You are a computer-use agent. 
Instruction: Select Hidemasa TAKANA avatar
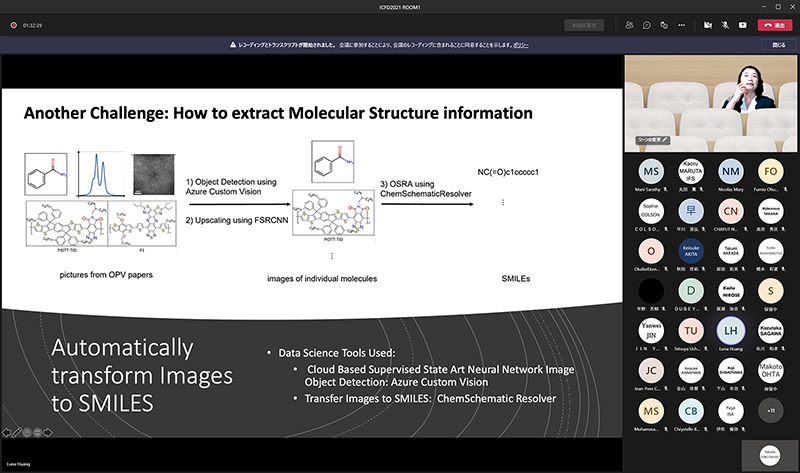pyautogui.click(x=770, y=211)
